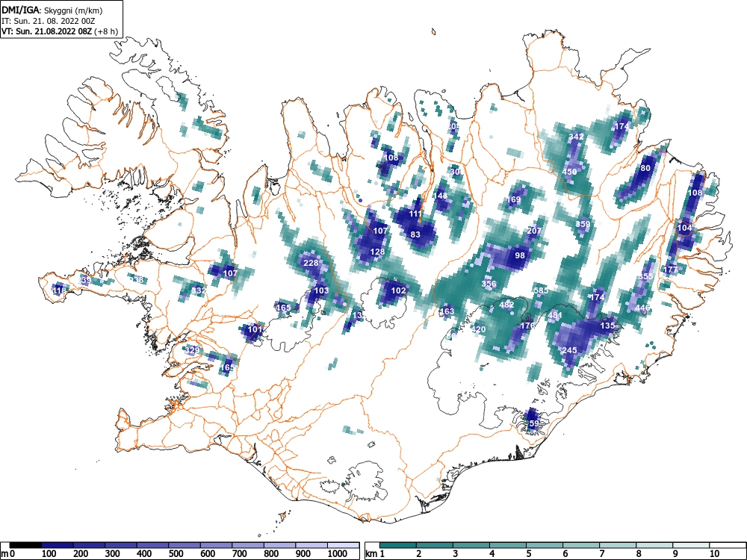Click the visibility value '120' on the map
Image resolution: width=747 pixels, height=560 pixels.
pos(478,329)
